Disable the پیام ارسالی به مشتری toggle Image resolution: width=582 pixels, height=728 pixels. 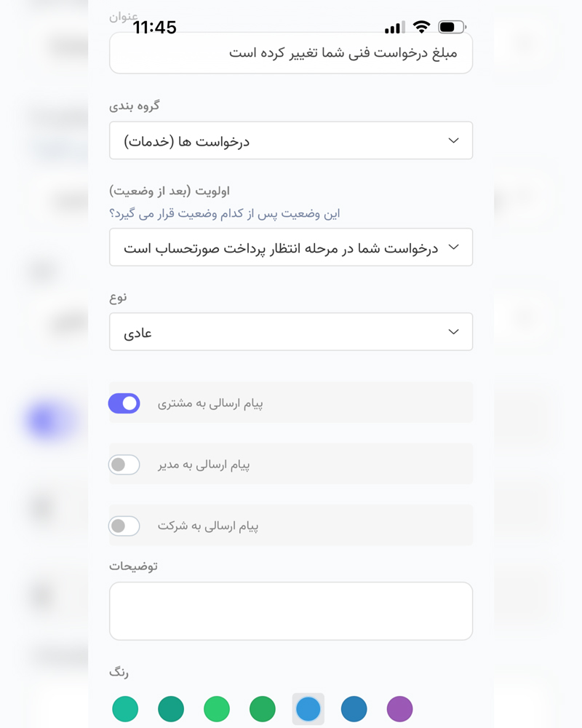(124, 403)
